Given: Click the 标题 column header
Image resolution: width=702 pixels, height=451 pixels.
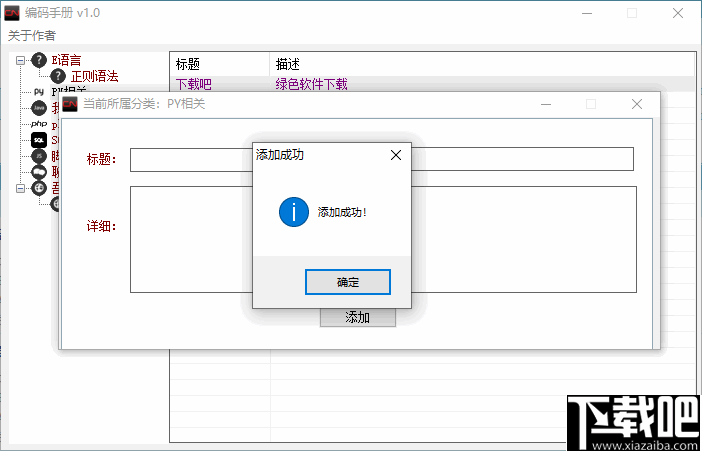Looking at the screenshot, I should tap(220, 64).
